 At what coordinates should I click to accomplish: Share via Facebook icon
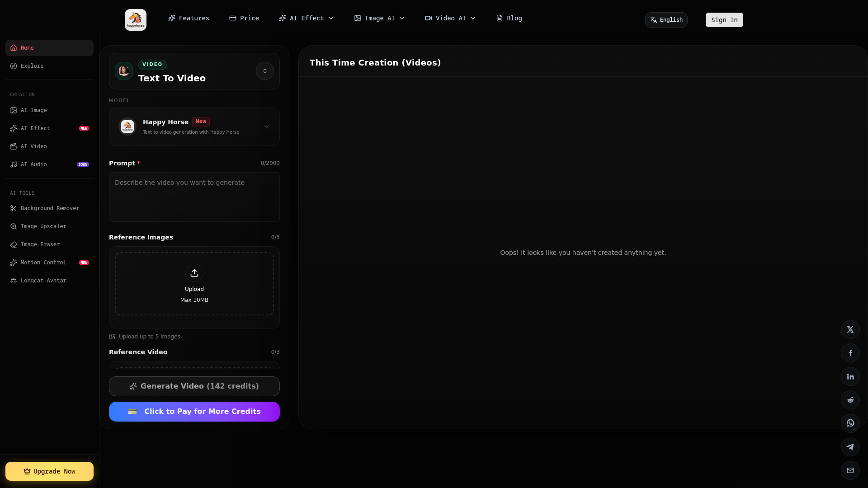[850, 353]
